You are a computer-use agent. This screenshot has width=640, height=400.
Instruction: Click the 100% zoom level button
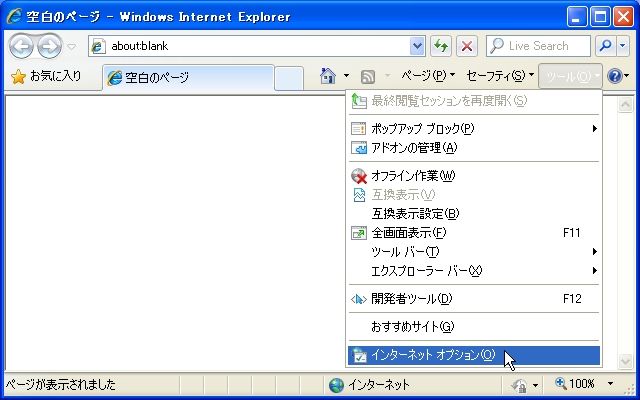575,384
